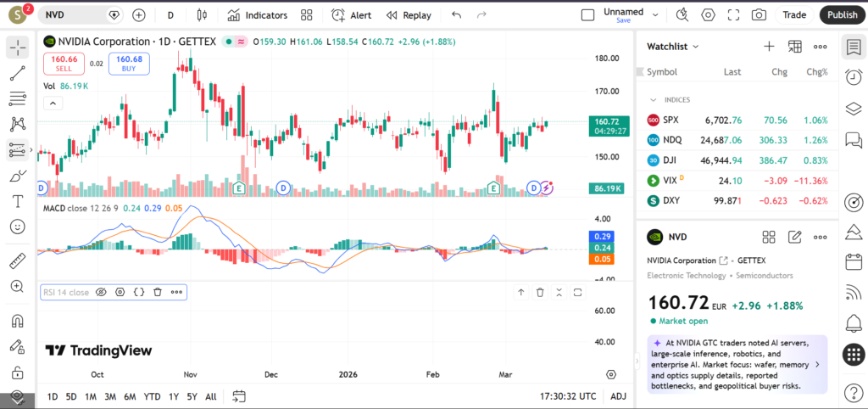The height and width of the screenshot is (409, 868).
Task: Select the text annotation tool
Action: pyautogui.click(x=17, y=201)
